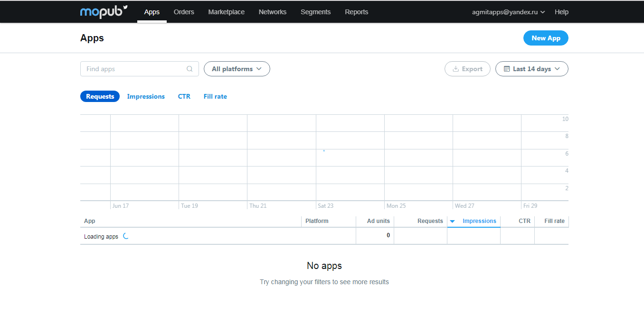Click the Wed 27 chart axis label
This screenshot has height=315, width=644.
464,206
